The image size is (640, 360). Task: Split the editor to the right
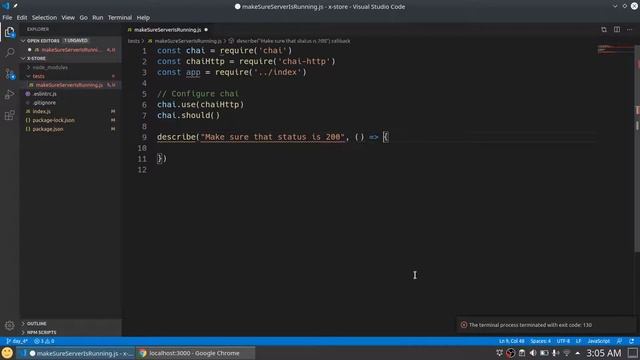click(617, 29)
